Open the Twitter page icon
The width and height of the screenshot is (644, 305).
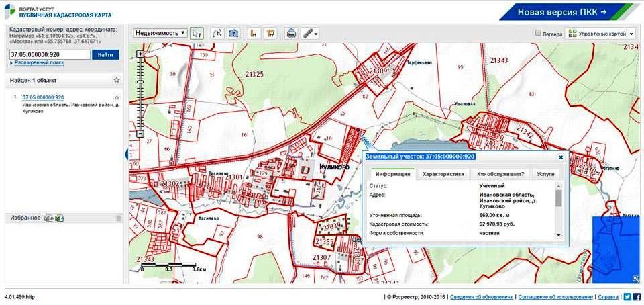[x=628, y=296]
